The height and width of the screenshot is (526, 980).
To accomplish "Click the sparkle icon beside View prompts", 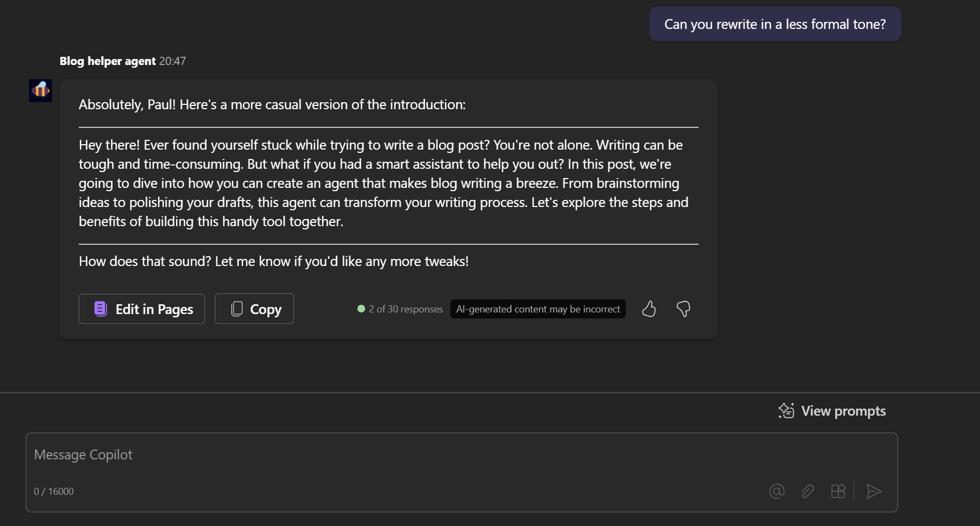I will tap(787, 411).
